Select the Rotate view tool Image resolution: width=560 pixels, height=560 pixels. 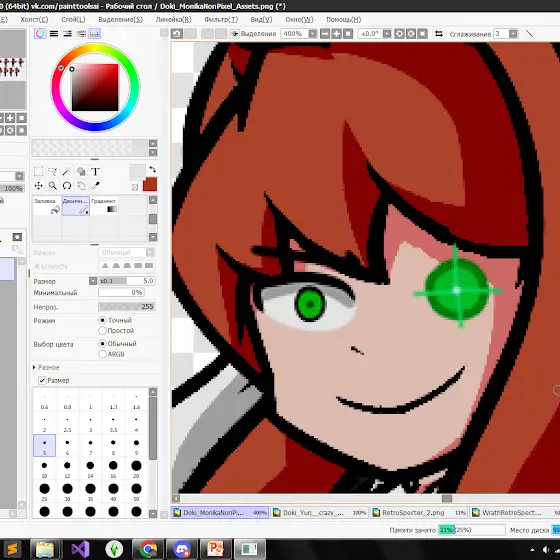[x=66, y=186]
